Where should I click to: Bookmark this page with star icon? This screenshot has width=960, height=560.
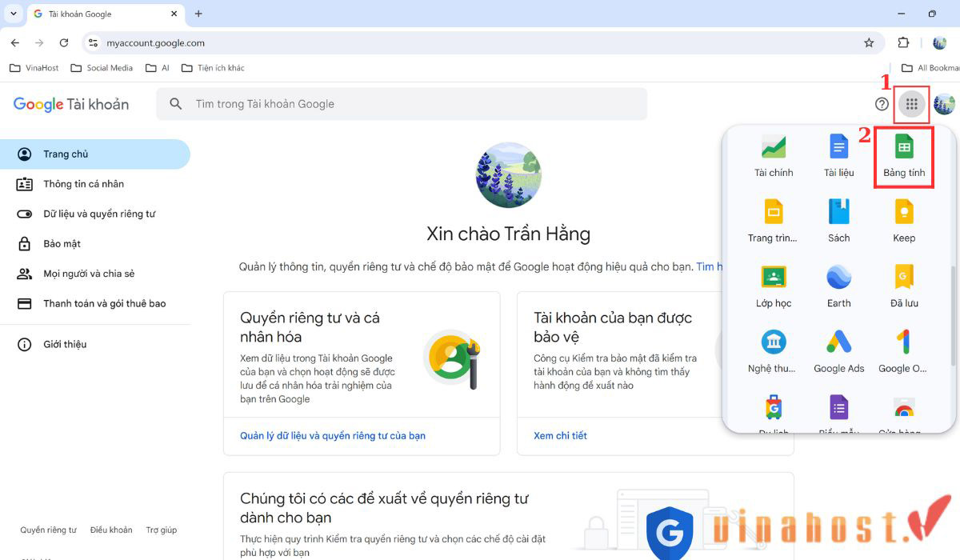[x=869, y=43]
